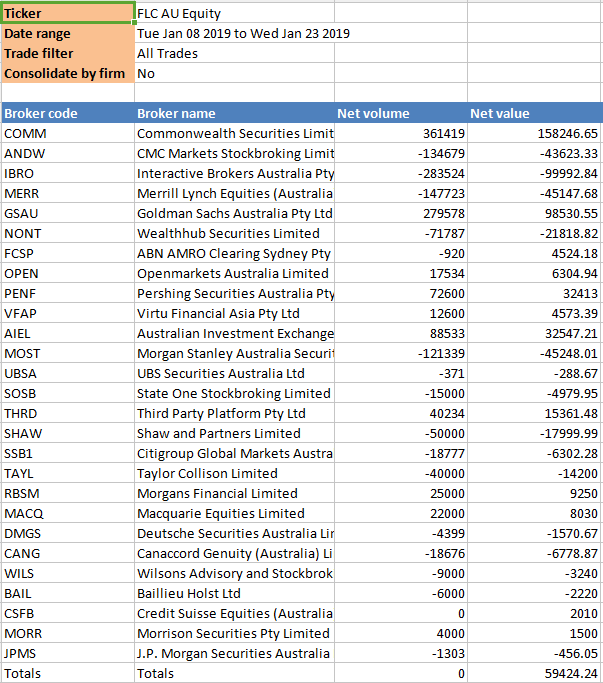Viewport: 603px width, 683px height.
Task: Click the UBS Securities Australia Ltd cell
Action: click(234, 373)
